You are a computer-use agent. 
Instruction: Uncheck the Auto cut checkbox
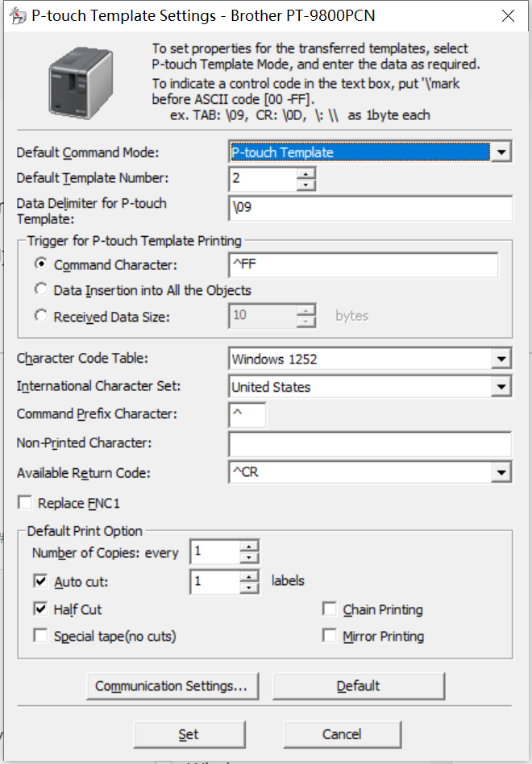40,581
